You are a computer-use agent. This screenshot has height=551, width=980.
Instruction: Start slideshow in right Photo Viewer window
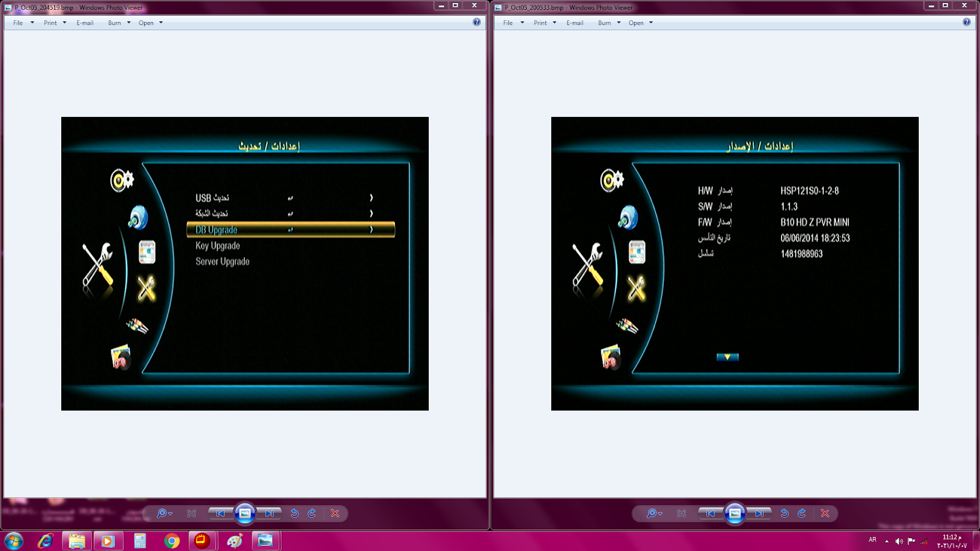coord(735,513)
